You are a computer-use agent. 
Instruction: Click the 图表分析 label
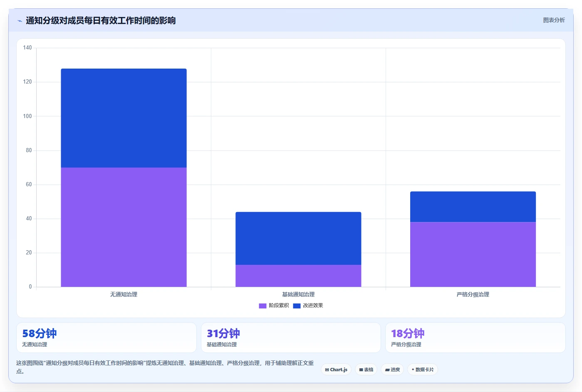click(554, 20)
